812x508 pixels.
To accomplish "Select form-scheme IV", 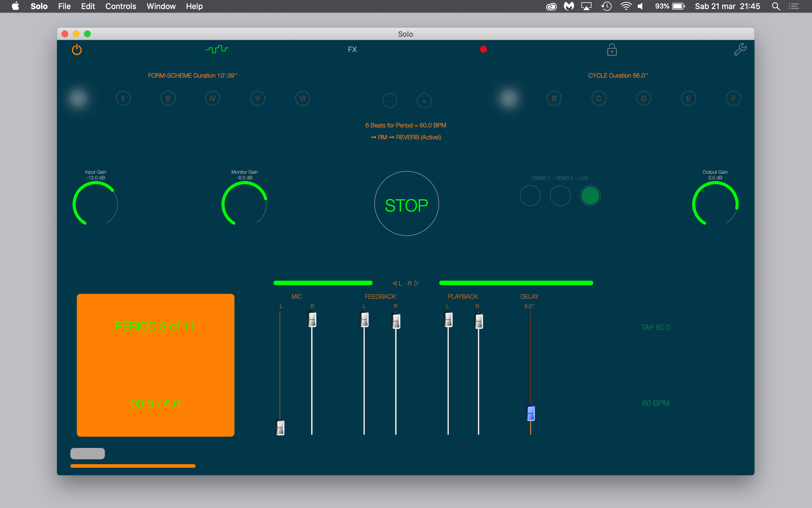I will pyautogui.click(x=213, y=98).
